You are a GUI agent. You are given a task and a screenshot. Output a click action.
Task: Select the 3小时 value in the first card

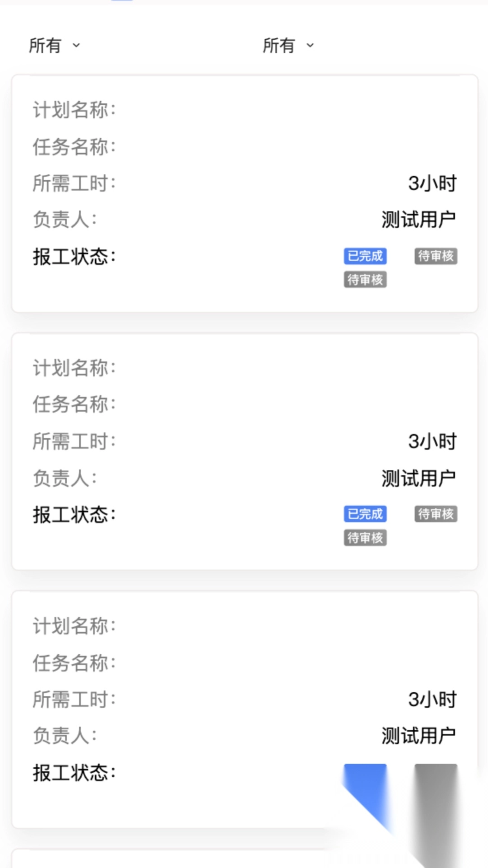tap(432, 184)
